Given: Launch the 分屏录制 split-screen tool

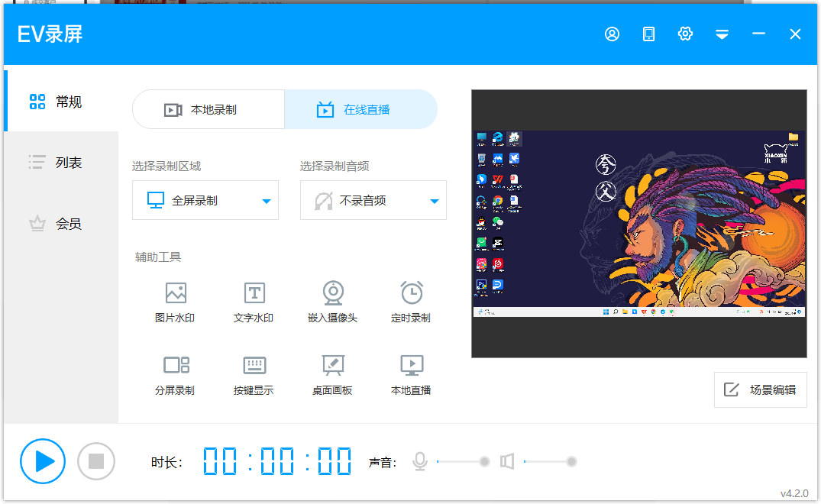Looking at the screenshot, I should pyautogui.click(x=175, y=375).
